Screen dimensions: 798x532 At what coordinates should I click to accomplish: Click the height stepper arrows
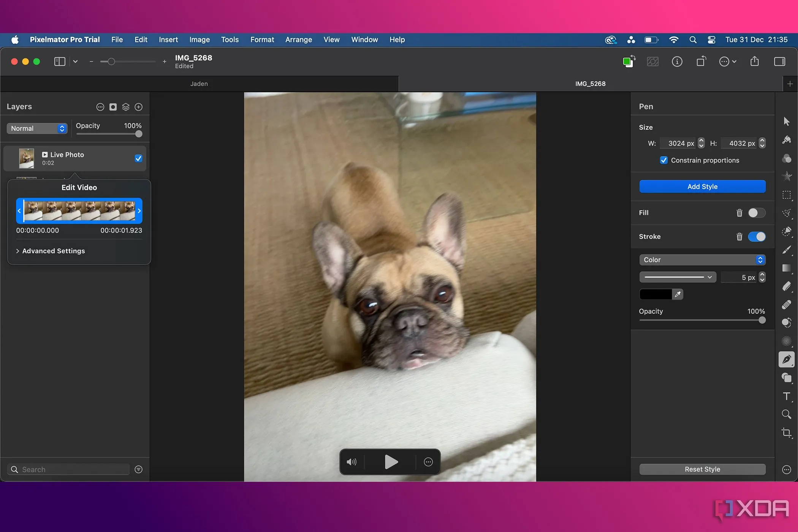coord(762,143)
